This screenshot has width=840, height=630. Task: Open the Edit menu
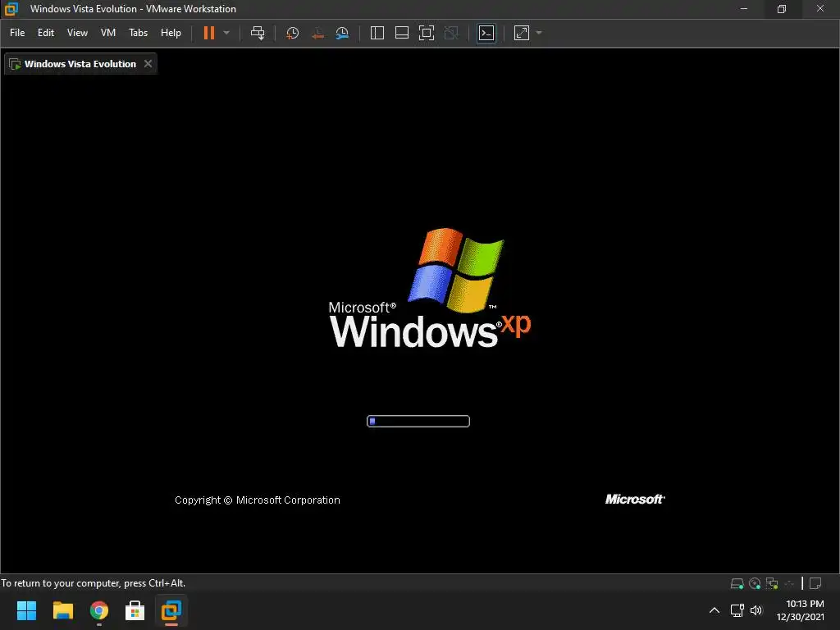(46, 33)
